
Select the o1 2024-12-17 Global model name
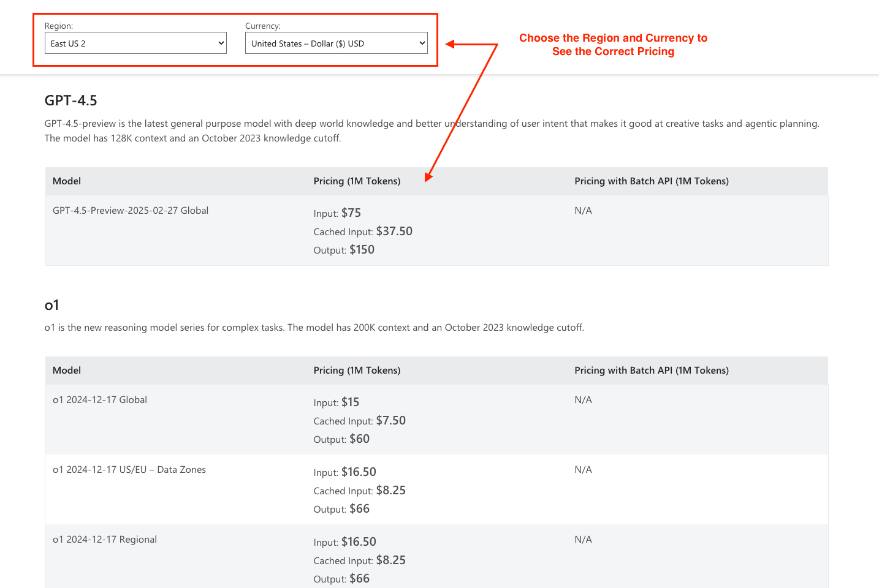[100, 400]
